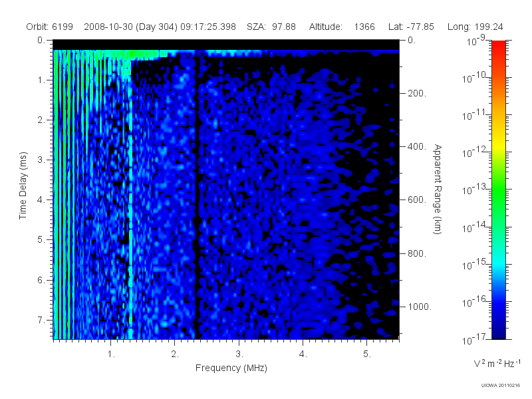Viewport: 532px width, 399px height.
Task: Click the '7.' time delay tick label
Action: pyautogui.click(x=41, y=320)
